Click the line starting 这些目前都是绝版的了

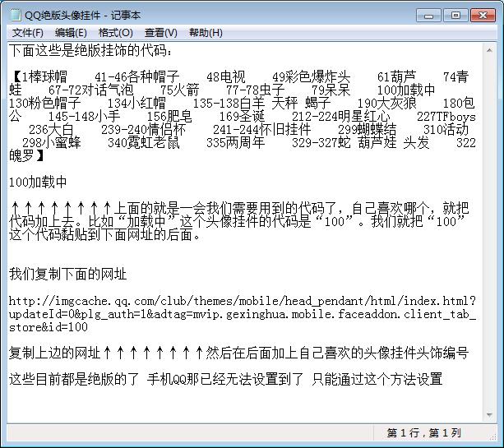(225, 379)
